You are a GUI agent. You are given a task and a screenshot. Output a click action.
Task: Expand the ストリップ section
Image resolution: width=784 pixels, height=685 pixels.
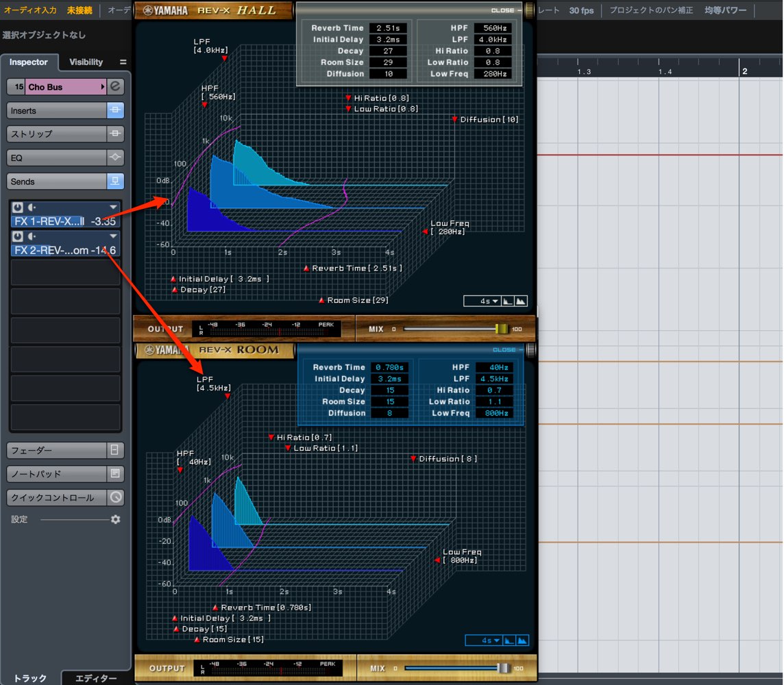(x=57, y=134)
